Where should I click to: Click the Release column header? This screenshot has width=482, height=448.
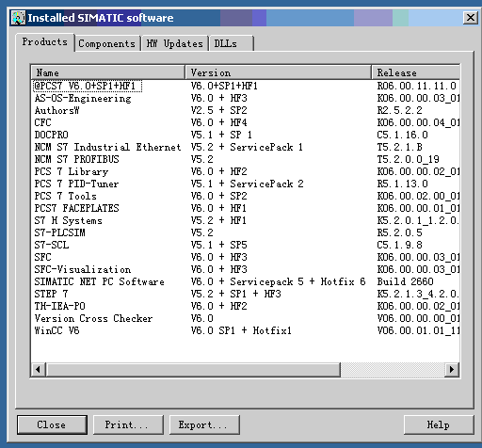click(x=416, y=72)
